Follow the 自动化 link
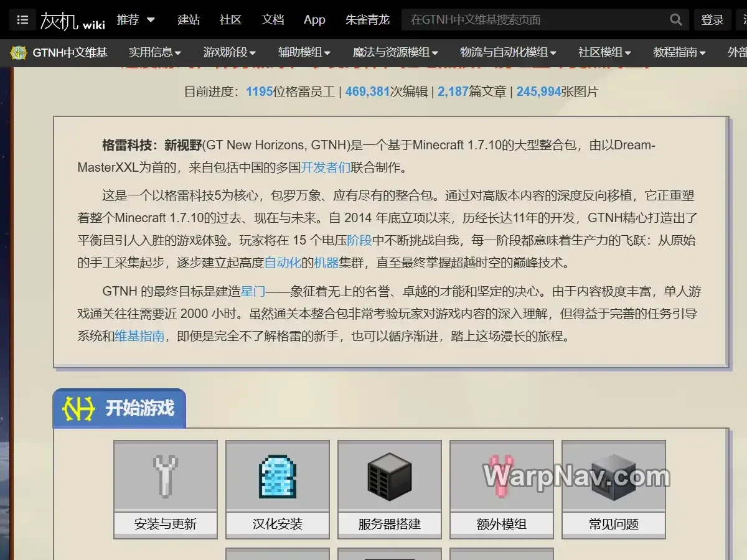The image size is (747, 560). [283, 263]
